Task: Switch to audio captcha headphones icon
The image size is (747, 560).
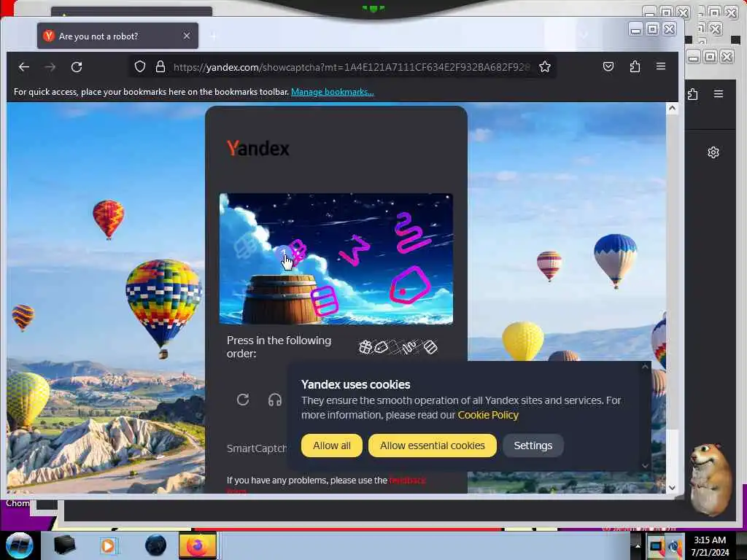Action: 275,400
